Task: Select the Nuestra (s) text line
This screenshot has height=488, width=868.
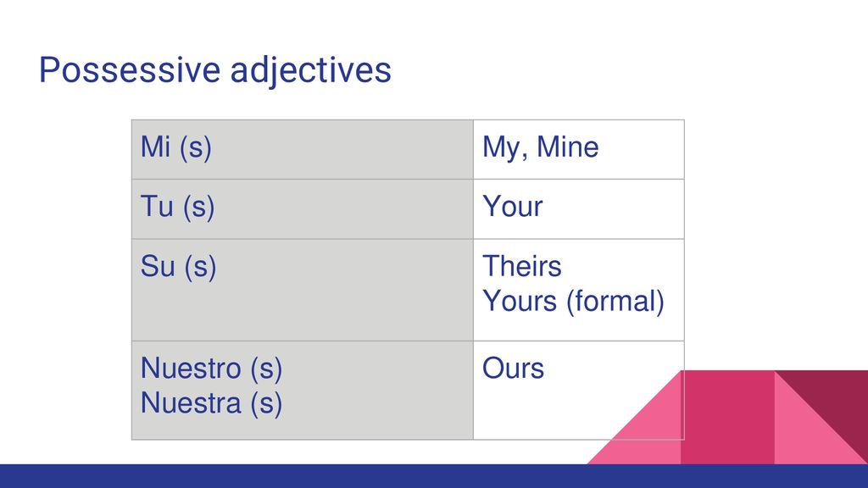Action: (211, 403)
